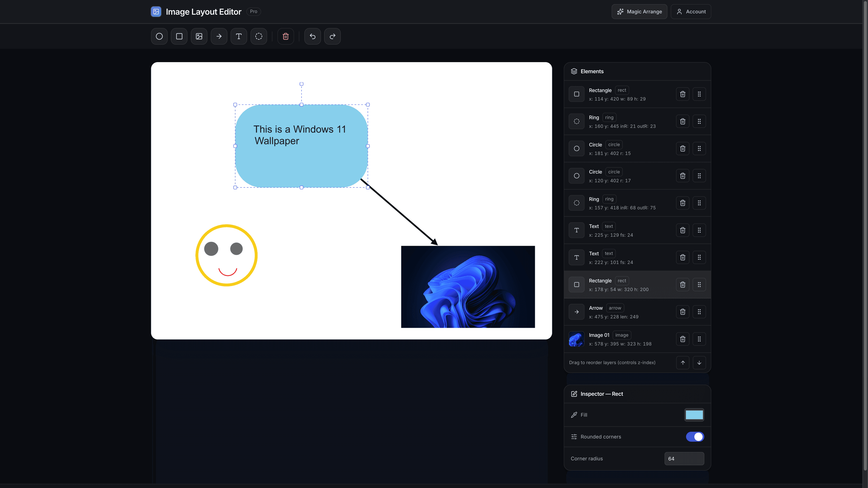Select the Circle tool in the toolbar
Viewport: 868px width, 488px height.
pos(159,36)
